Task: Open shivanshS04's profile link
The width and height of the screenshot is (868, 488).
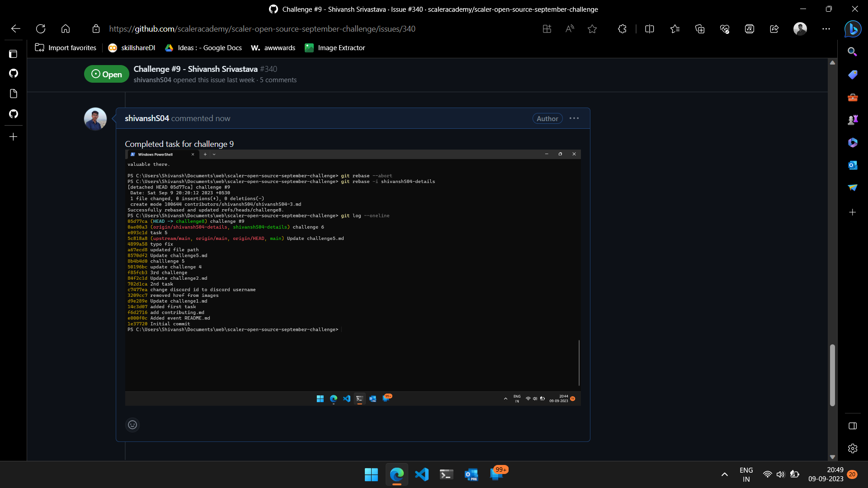Action: [146, 118]
